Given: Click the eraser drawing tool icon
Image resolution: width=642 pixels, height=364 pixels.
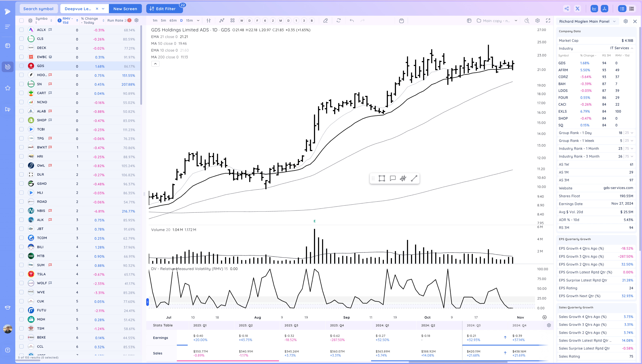Looking at the screenshot, I should [x=325, y=21].
